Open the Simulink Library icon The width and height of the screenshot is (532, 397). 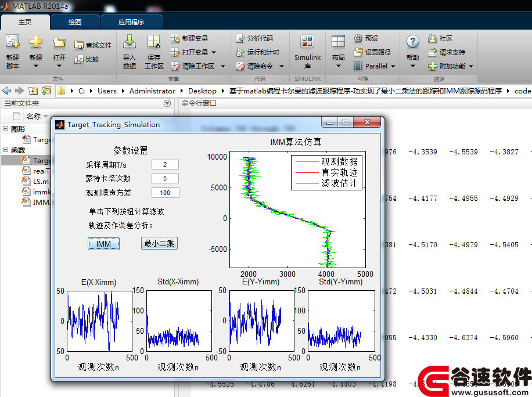(307, 41)
